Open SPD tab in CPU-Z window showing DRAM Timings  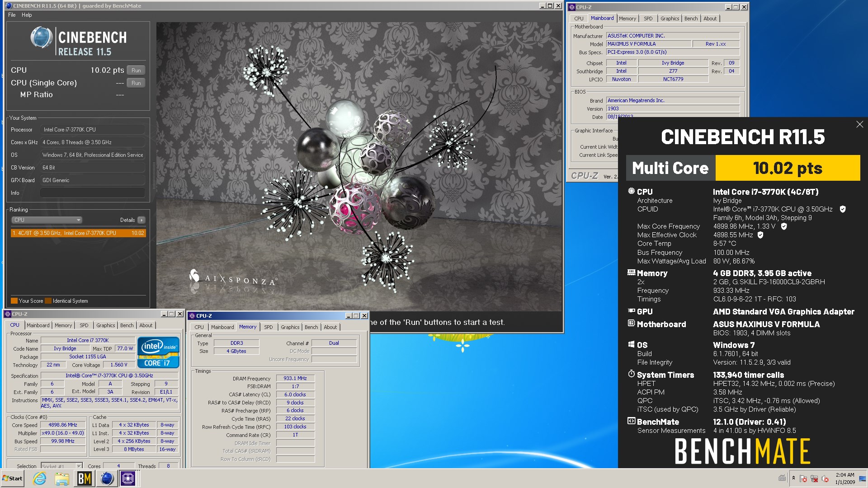(268, 327)
